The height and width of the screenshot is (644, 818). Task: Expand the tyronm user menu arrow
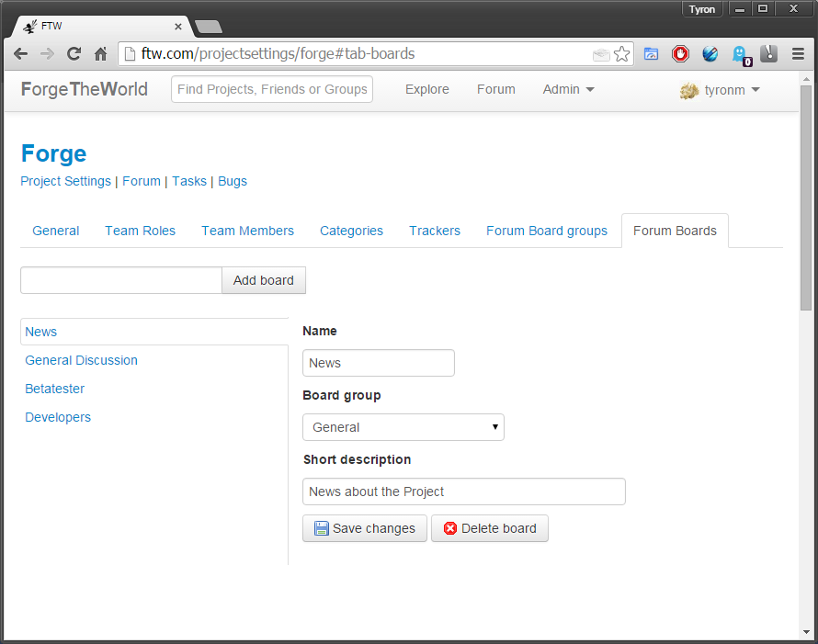pyautogui.click(x=756, y=90)
